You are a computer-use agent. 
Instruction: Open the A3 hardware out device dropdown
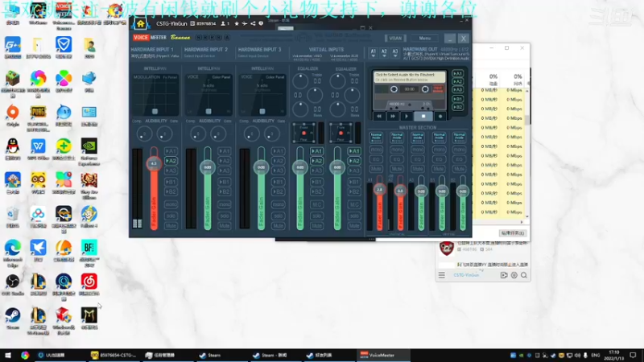click(x=394, y=53)
